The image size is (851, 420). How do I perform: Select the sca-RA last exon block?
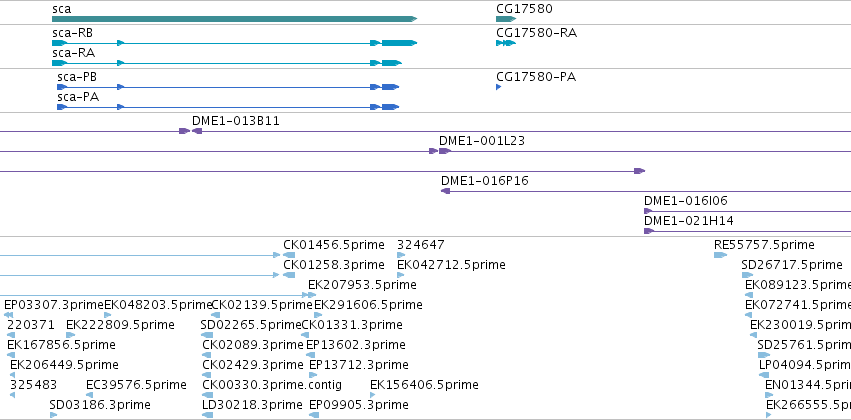(x=391, y=63)
